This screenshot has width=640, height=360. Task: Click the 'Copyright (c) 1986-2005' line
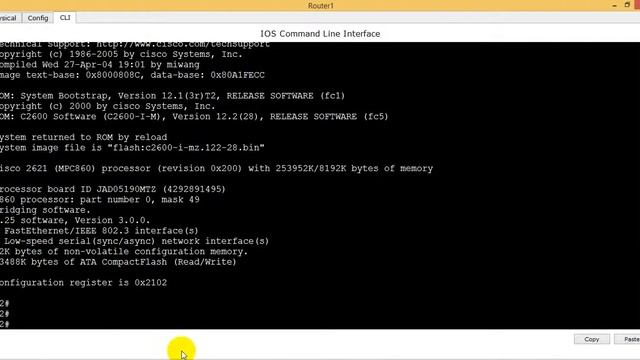(x=121, y=54)
